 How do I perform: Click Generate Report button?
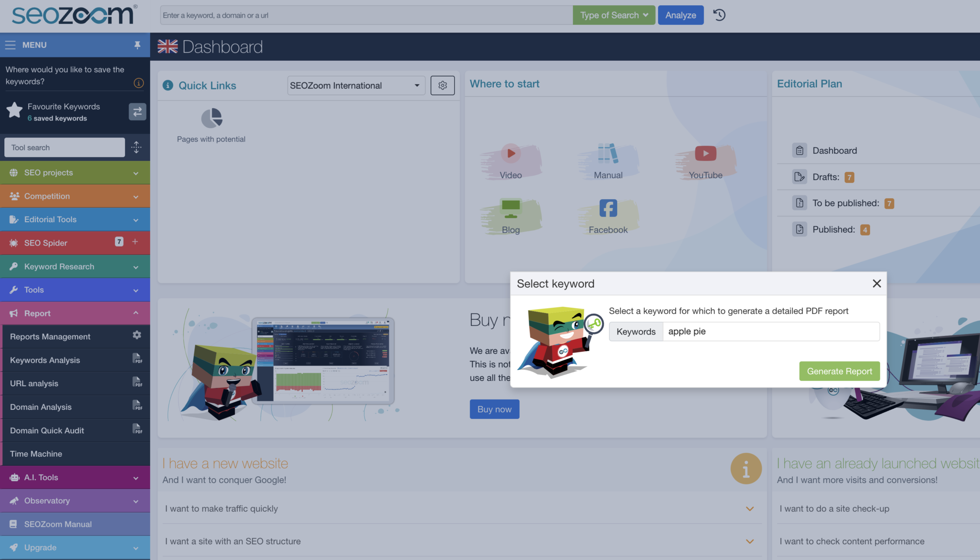point(839,371)
